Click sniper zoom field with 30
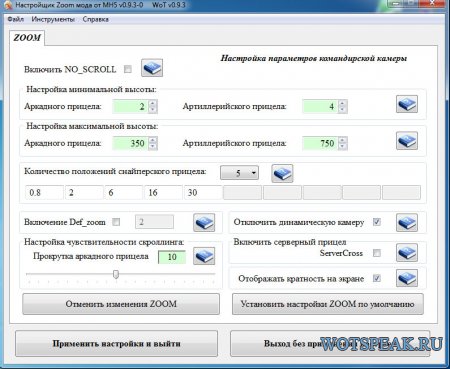This screenshot has height=369, width=450. [x=203, y=193]
